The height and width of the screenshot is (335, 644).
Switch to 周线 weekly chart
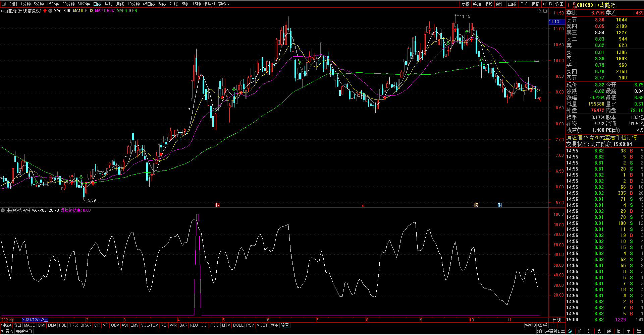(x=109, y=4)
